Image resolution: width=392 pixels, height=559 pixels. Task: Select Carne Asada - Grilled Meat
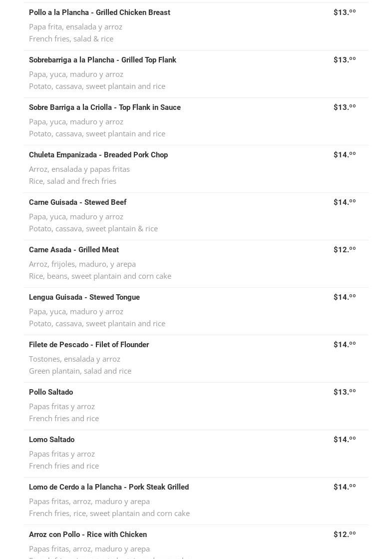[74, 250]
